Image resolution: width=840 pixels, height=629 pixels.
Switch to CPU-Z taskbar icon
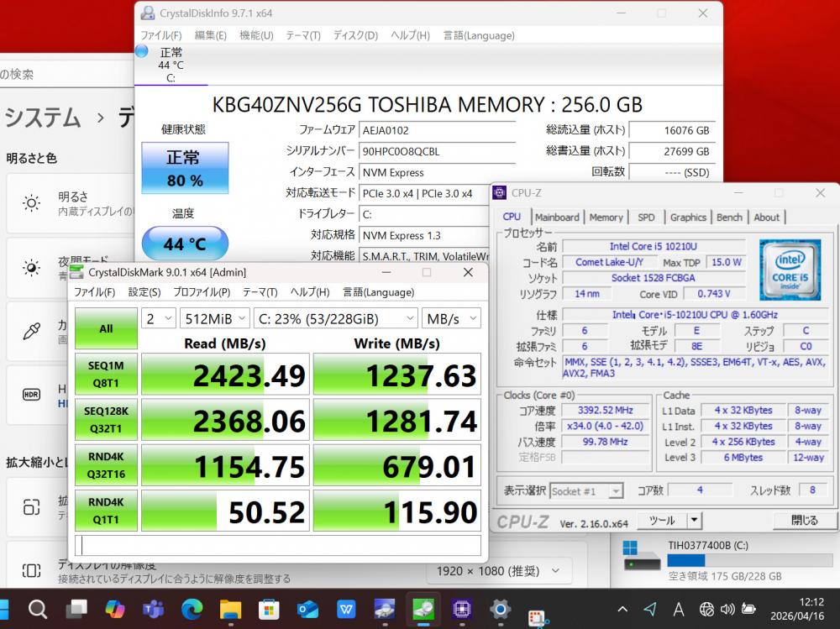462,609
